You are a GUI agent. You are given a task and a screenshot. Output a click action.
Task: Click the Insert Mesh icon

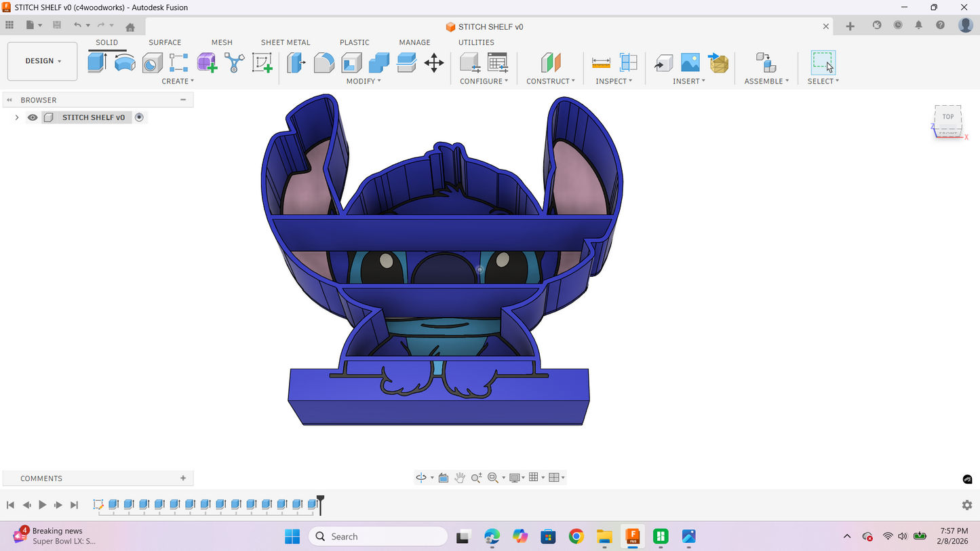(718, 62)
